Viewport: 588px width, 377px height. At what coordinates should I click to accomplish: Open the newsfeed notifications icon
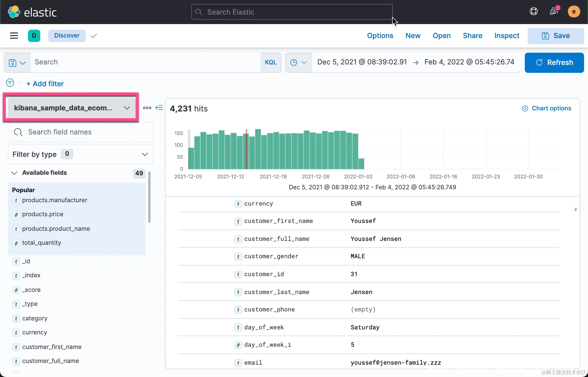point(554,11)
